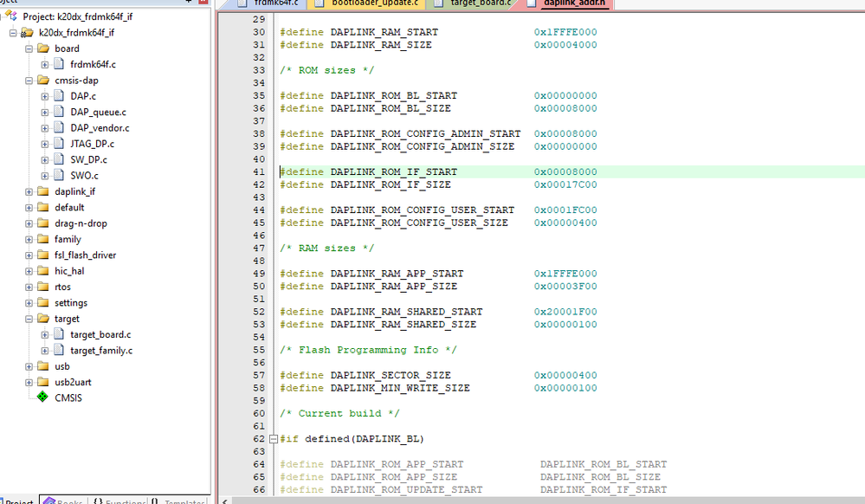Expand the usb folder
Screen dimensions: 865x504
click(x=29, y=366)
